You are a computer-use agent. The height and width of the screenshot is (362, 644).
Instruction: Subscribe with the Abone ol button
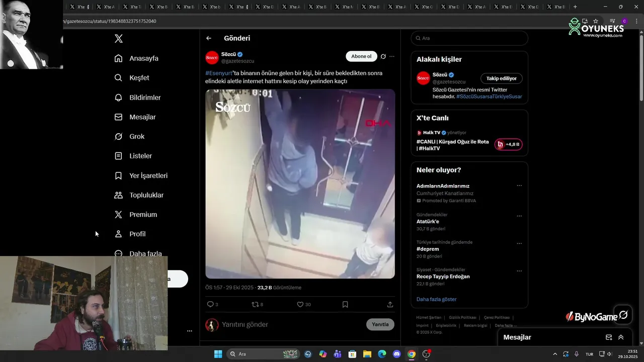pos(361,56)
